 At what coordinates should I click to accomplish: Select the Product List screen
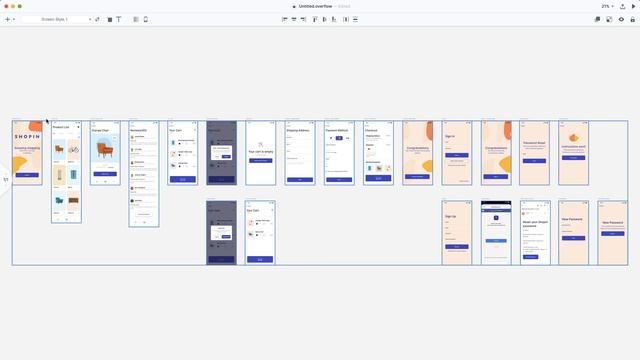pyautogui.click(x=67, y=172)
